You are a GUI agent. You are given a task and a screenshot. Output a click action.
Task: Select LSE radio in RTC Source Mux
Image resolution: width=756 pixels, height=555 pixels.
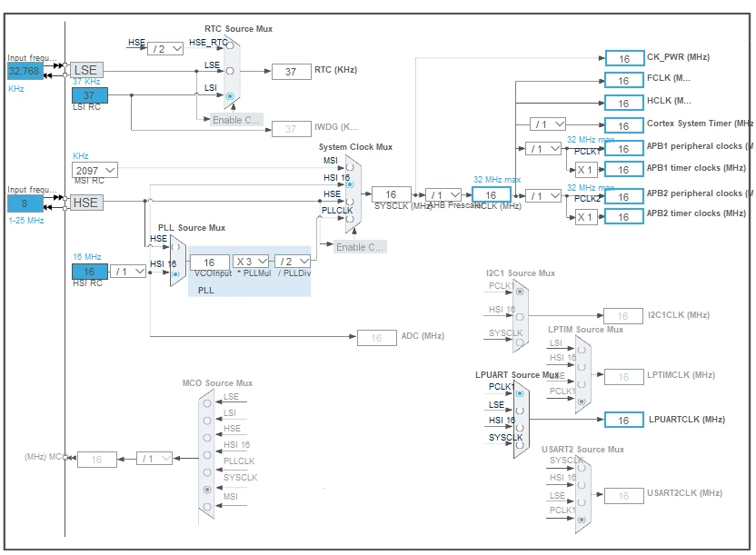point(230,71)
